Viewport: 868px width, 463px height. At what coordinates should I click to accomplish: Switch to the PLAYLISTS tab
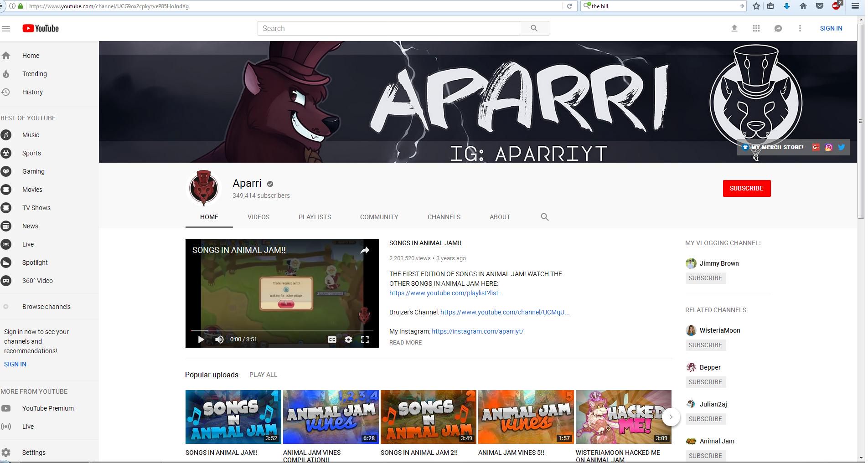tap(315, 217)
